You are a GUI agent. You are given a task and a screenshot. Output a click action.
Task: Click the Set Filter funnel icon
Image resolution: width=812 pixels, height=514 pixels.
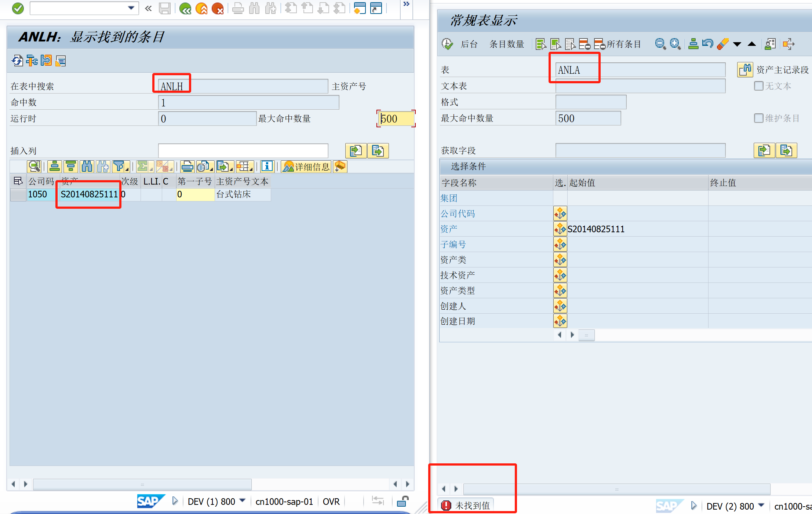pos(119,167)
